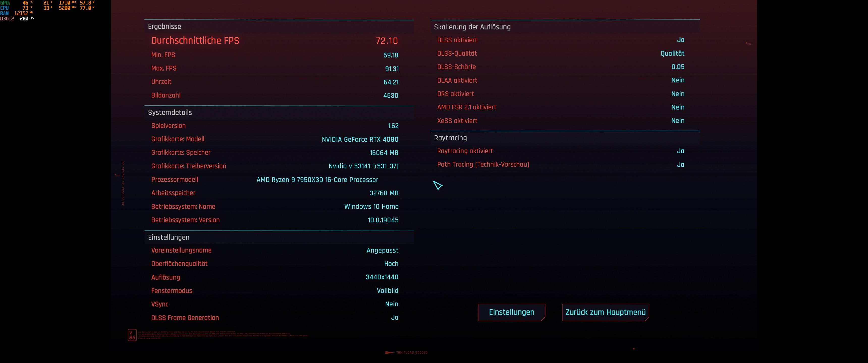Click the Raytracing aktiviert value Ja

coord(680,151)
